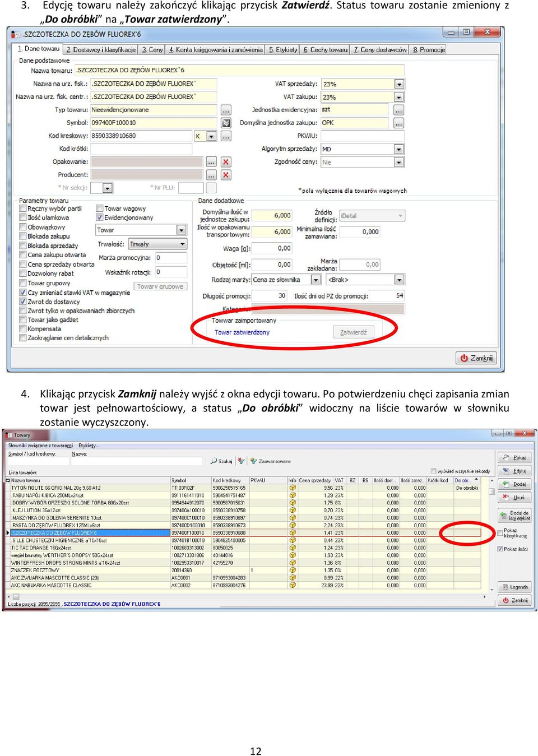Click Usuń button in Towary window
Image resolution: width=538 pixels, height=756 pixels.
pyautogui.click(x=514, y=498)
